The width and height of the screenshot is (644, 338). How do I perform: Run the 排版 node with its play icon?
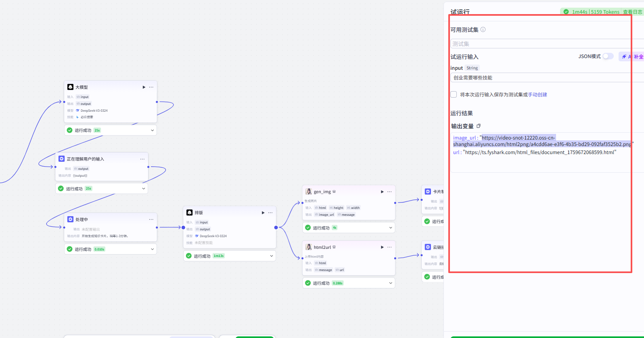(263, 213)
